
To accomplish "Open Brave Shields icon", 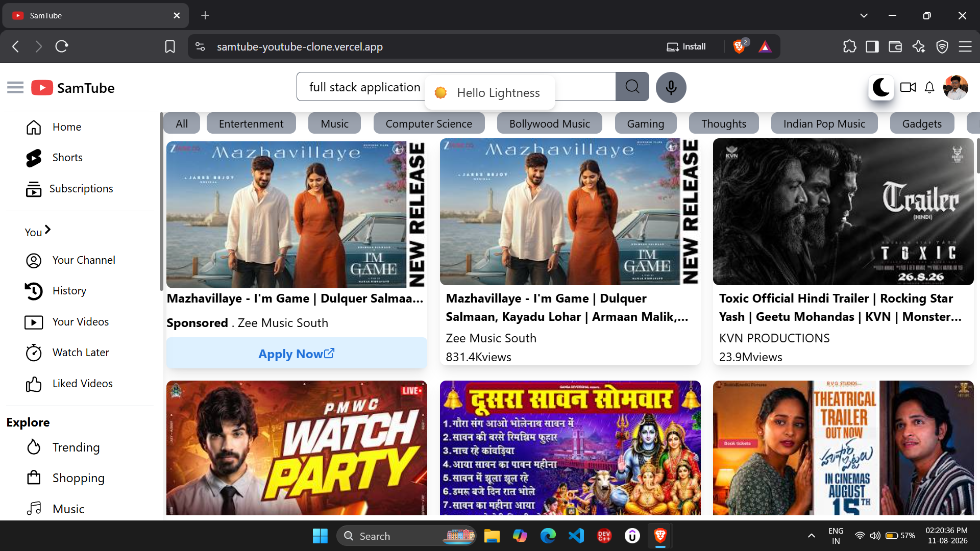I will (740, 46).
